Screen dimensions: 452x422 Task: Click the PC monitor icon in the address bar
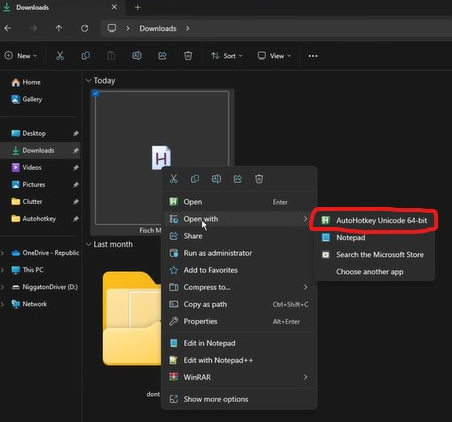[x=112, y=28]
